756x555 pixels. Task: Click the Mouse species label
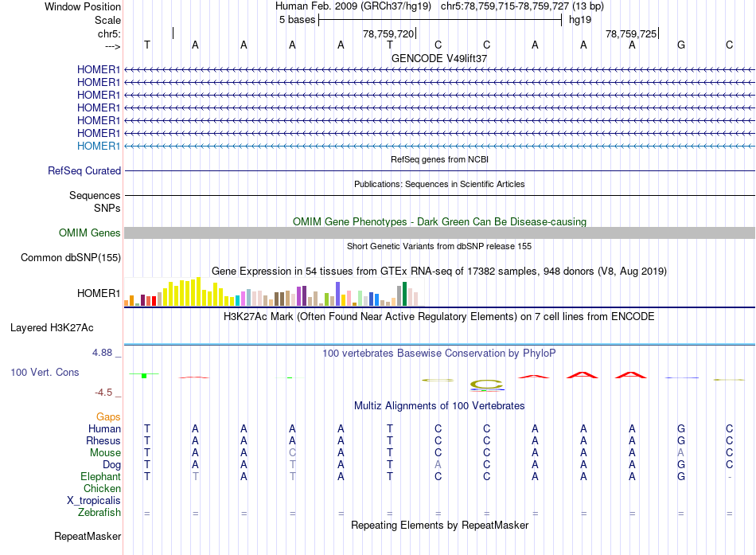point(105,453)
